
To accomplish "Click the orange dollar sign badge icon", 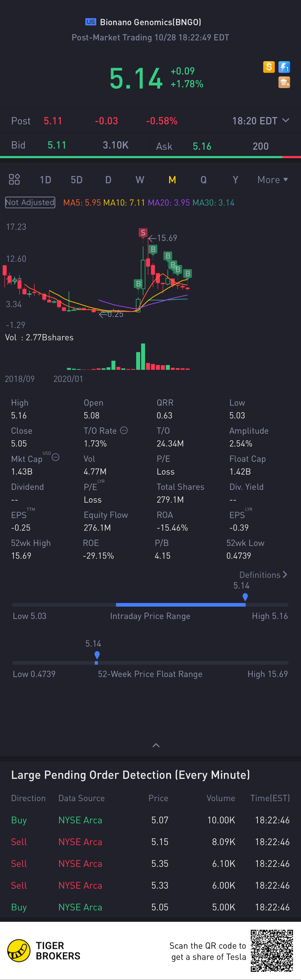I will tap(269, 67).
